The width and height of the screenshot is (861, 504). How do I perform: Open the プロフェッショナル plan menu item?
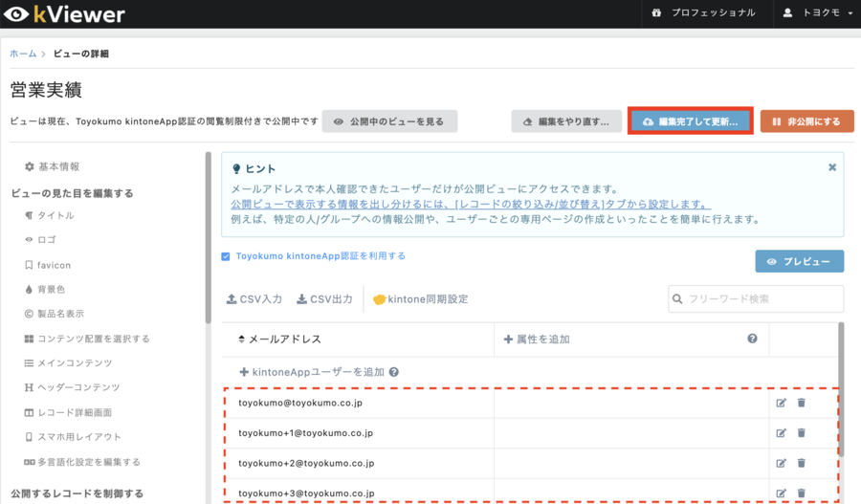point(703,12)
